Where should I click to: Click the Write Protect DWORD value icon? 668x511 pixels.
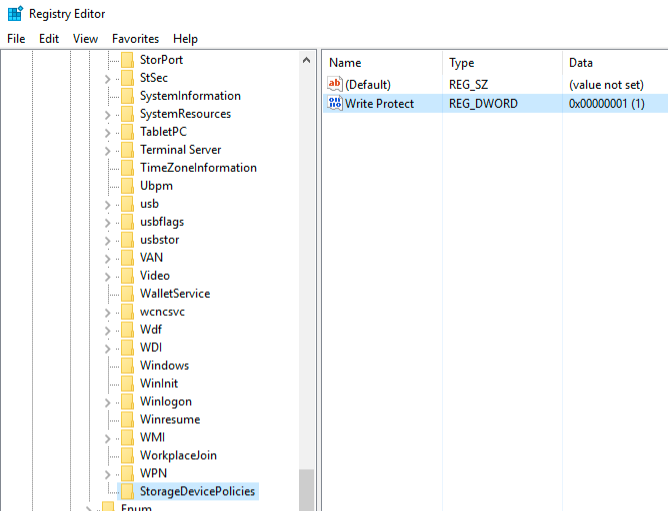point(335,103)
